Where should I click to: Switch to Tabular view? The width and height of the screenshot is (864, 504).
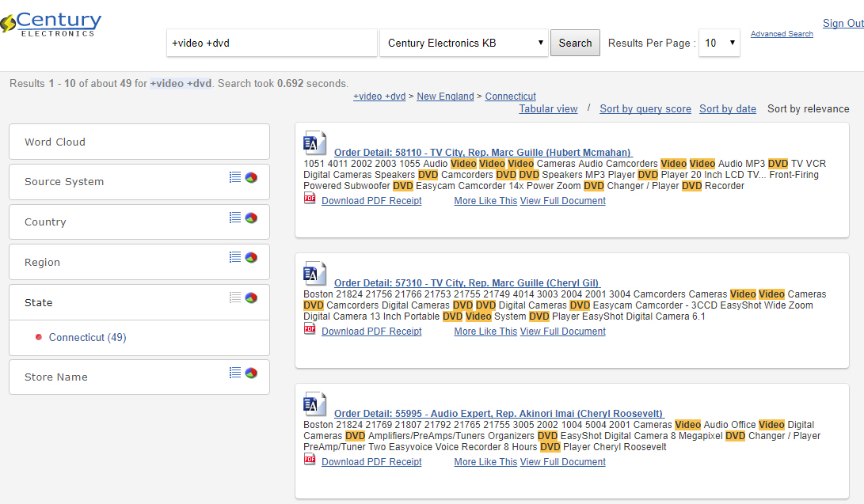tap(548, 109)
